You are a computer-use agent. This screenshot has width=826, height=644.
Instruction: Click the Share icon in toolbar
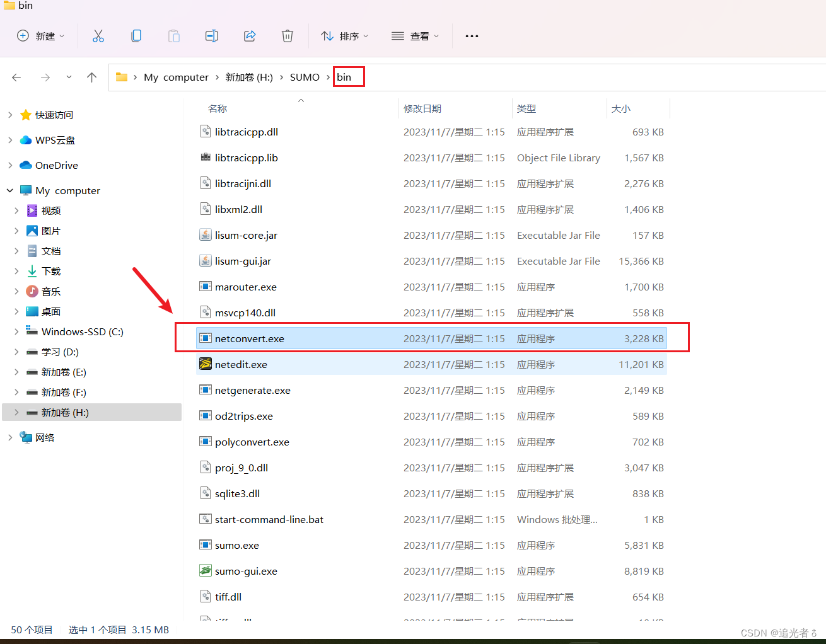[x=250, y=36]
